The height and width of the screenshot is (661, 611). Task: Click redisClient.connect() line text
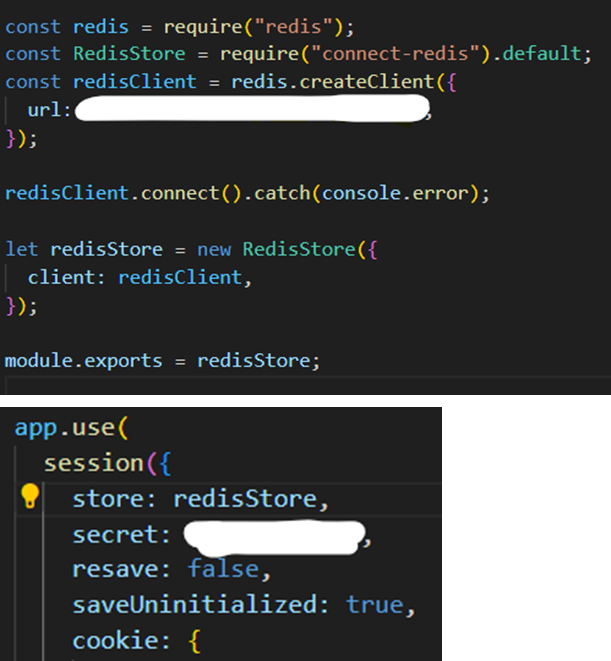[247, 193]
